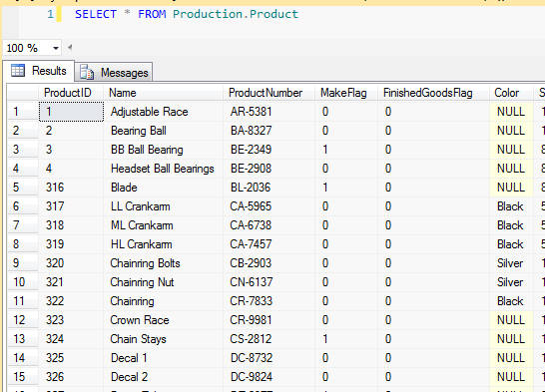
Task: Click the NULL color cell for Adjustable Race
Action: [511, 112]
